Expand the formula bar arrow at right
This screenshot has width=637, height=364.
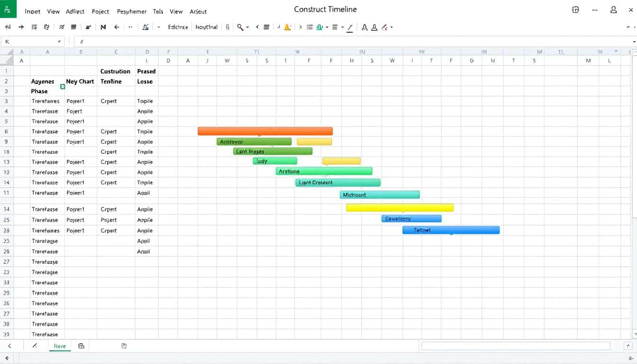(634, 42)
